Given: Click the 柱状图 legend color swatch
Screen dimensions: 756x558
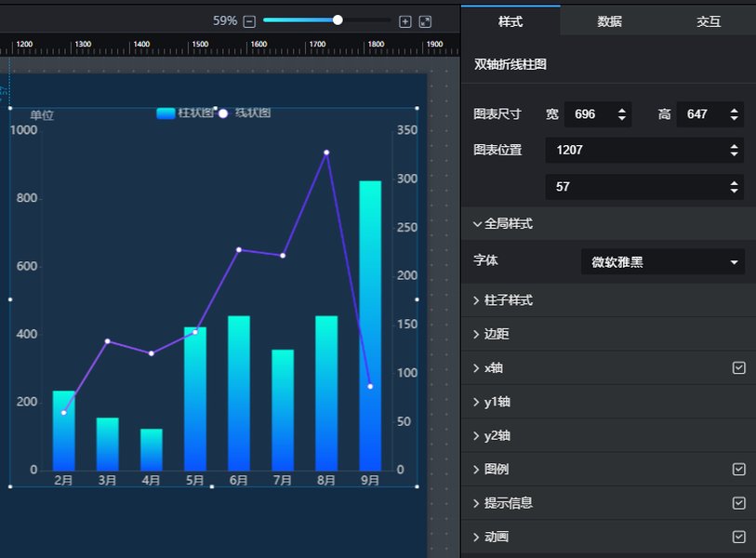Looking at the screenshot, I should [x=166, y=113].
